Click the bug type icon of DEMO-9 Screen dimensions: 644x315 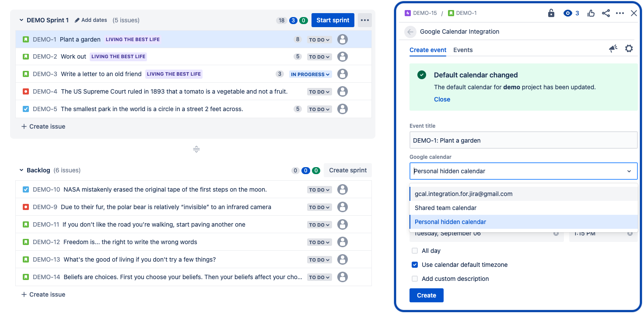point(26,207)
